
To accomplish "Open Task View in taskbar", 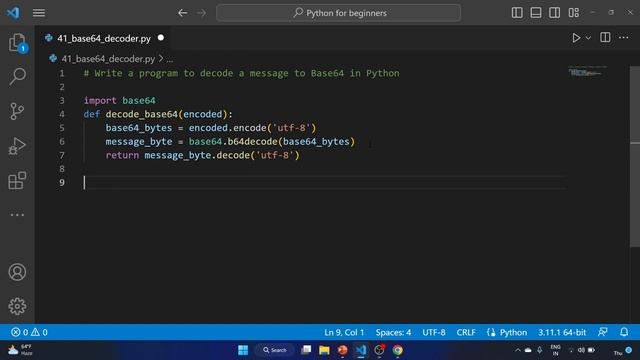I will click(306, 350).
